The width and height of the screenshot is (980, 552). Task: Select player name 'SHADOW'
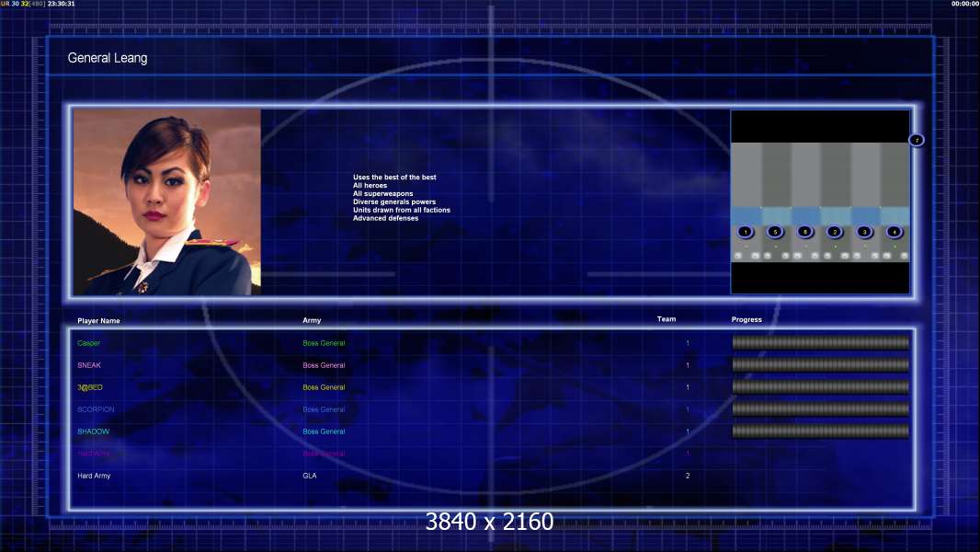(93, 431)
